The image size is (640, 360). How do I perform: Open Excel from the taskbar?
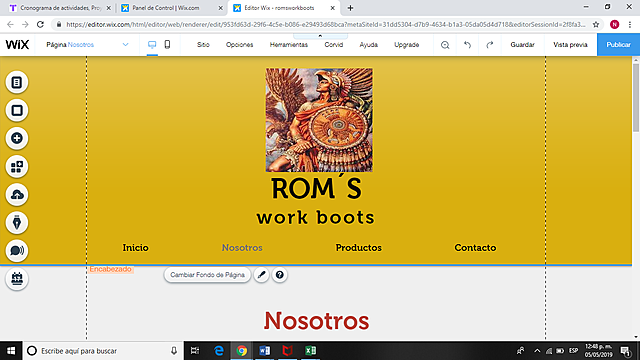pos(310,351)
